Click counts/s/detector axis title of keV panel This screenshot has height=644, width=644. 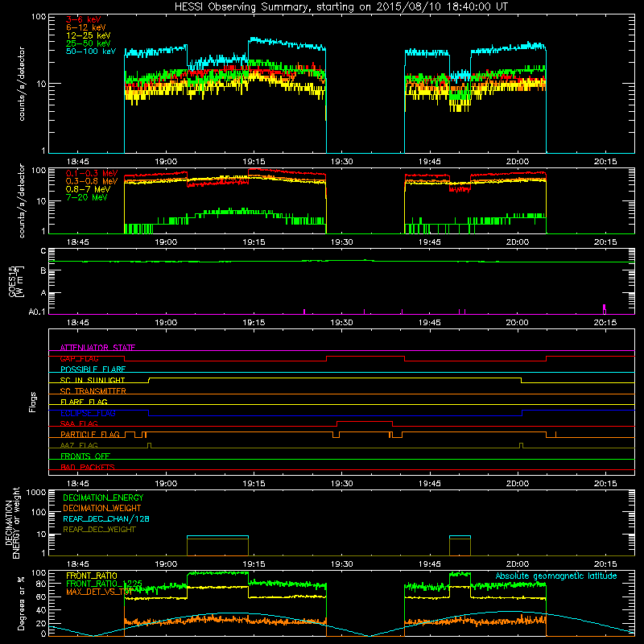[22, 84]
